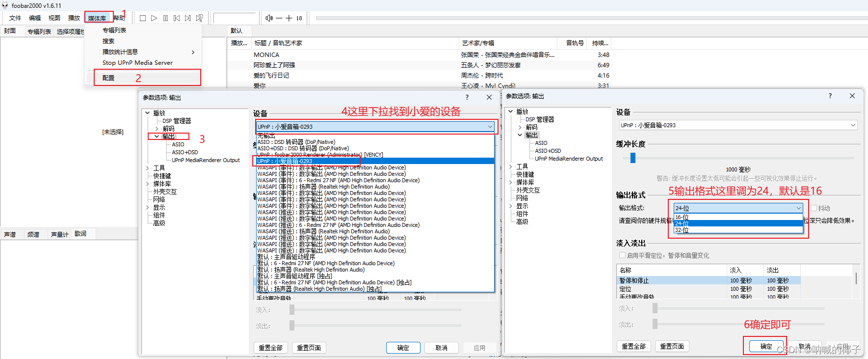Image resolution: width=868 pixels, height=359 pixels.
Task: Click the help question mark in left dialog
Action: coord(467,97)
